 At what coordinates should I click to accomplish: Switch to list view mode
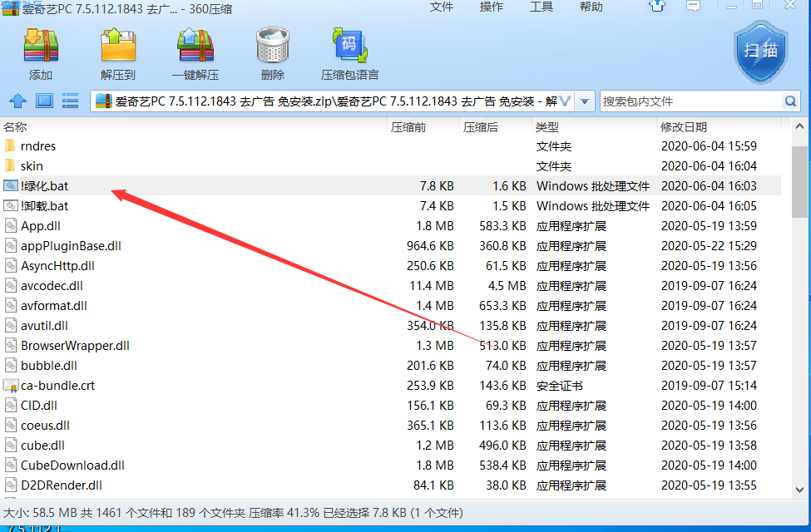pyautogui.click(x=70, y=101)
